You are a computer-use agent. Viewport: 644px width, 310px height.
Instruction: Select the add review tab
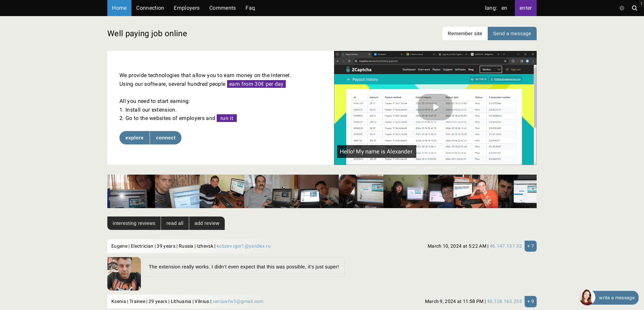pyautogui.click(x=207, y=223)
